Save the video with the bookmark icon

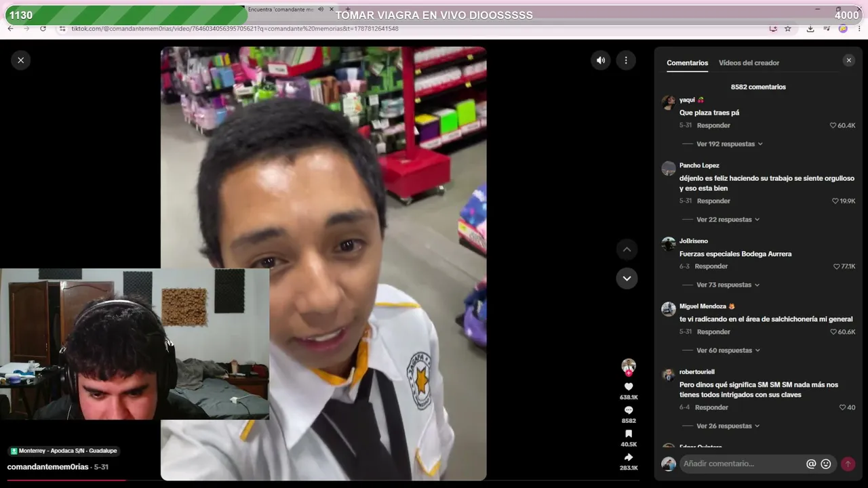pyautogui.click(x=629, y=434)
